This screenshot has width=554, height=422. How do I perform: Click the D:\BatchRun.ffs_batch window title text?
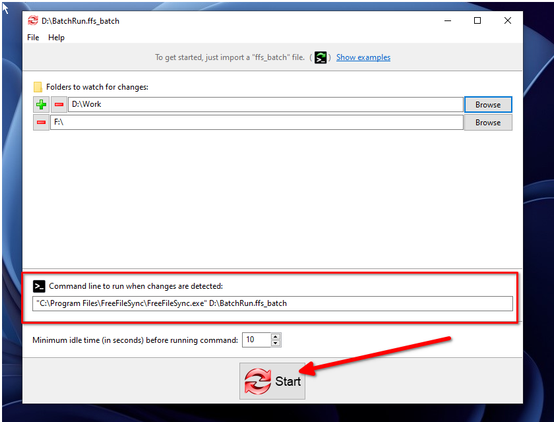pos(80,21)
